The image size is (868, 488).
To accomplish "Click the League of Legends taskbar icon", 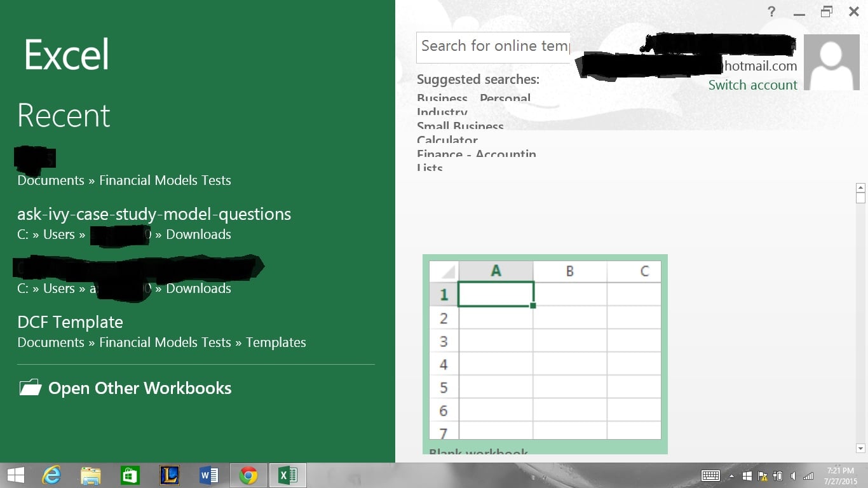I will (x=170, y=475).
